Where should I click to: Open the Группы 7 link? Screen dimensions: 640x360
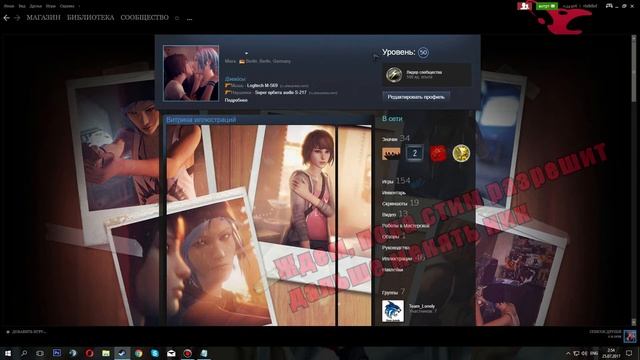pyautogui.click(x=393, y=292)
